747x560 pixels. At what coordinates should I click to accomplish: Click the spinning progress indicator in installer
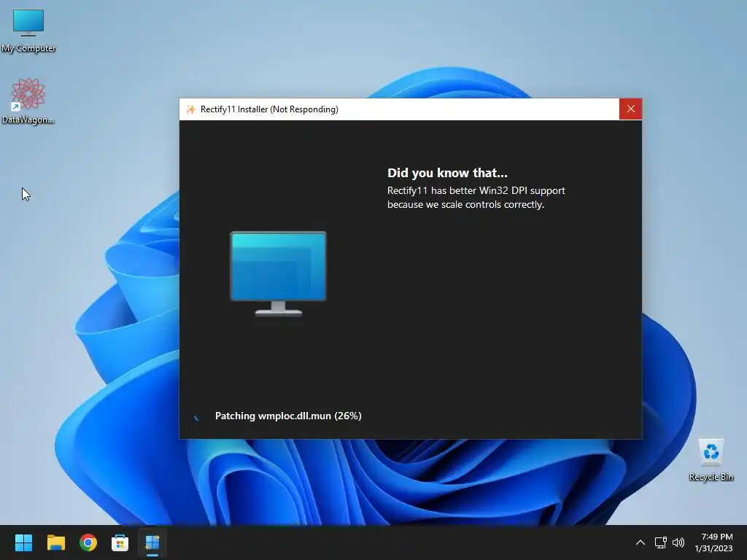(196, 416)
